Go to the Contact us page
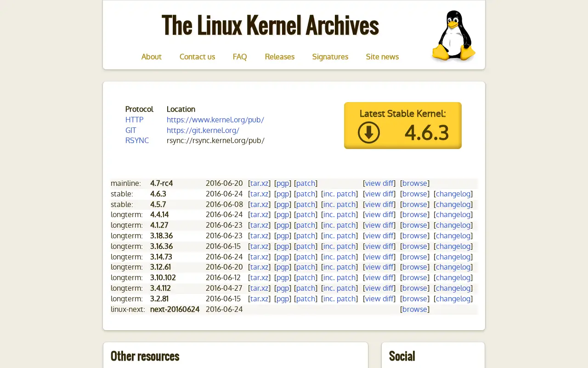Screen dimensions: 588x368 pyautogui.click(x=197, y=57)
